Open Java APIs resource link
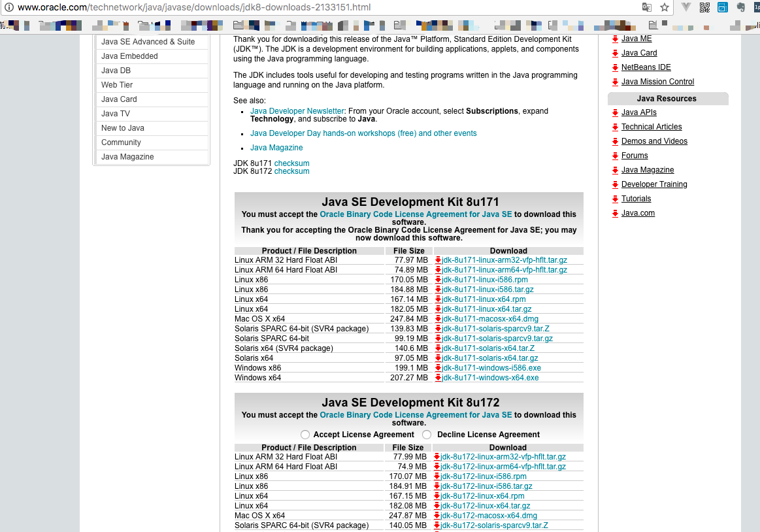This screenshot has height=532, width=760. click(639, 112)
